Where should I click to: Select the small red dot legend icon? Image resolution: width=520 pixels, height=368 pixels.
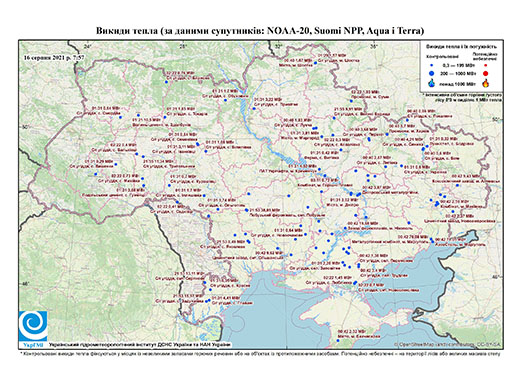tap(485, 66)
